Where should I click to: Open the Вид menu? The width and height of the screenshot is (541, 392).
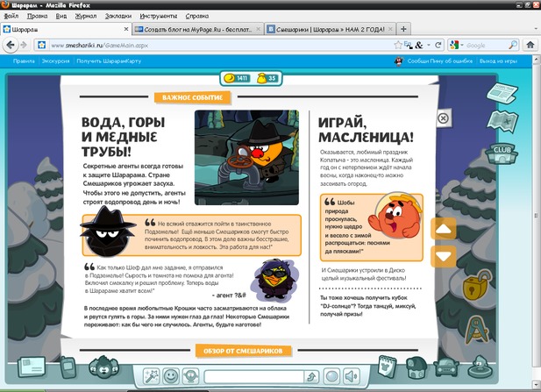tap(61, 16)
